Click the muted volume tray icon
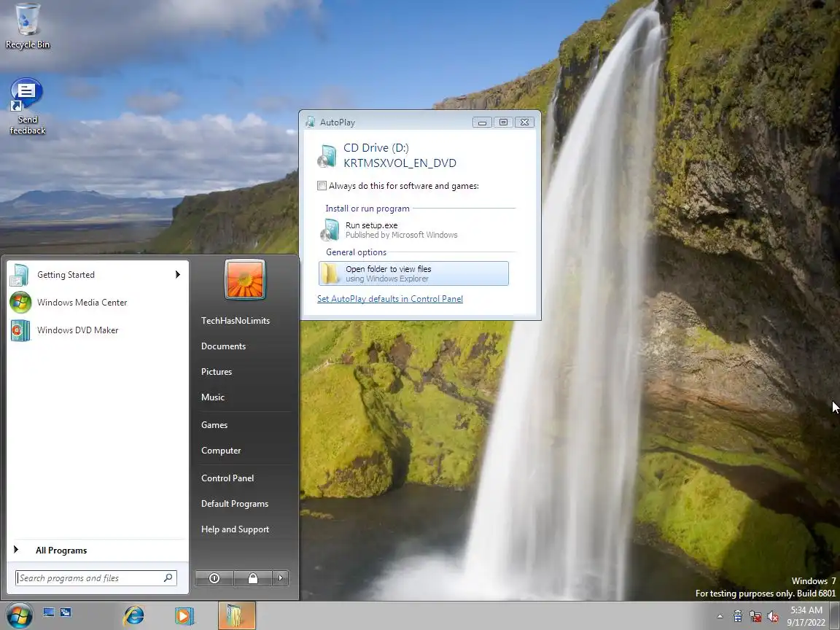 tap(773, 617)
